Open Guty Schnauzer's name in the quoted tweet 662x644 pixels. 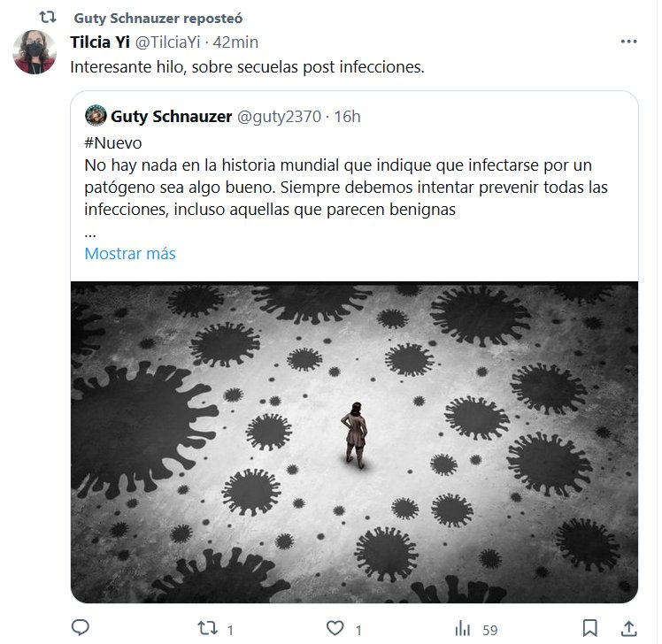[x=172, y=117]
